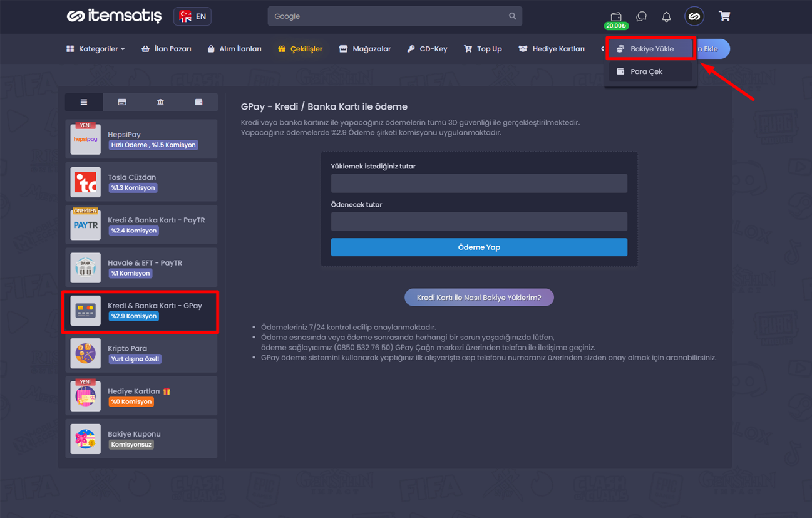Filter payment methods by bank tab

(x=160, y=102)
